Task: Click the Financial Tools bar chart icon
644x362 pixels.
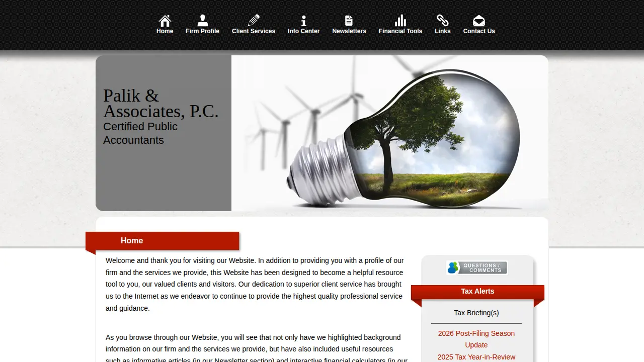Action: 400,21
